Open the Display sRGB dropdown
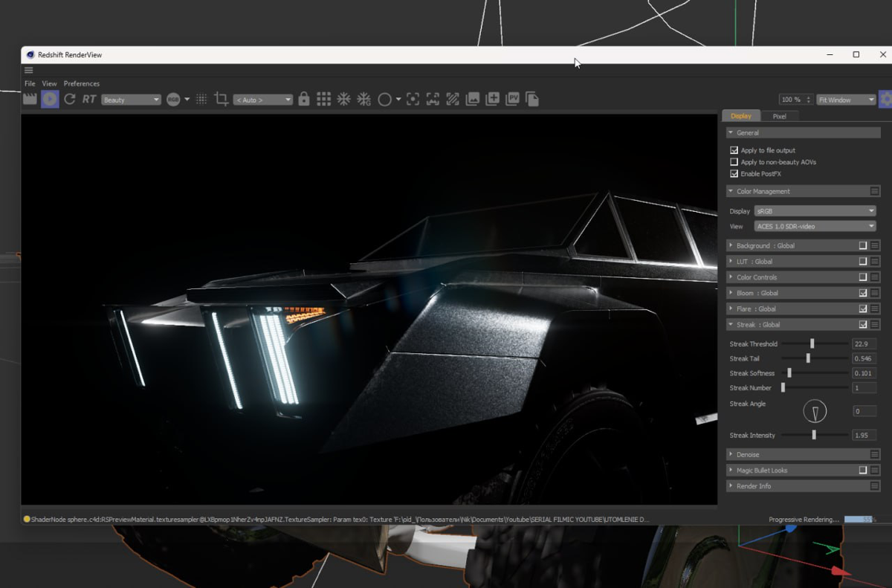 click(x=815, y=211)
